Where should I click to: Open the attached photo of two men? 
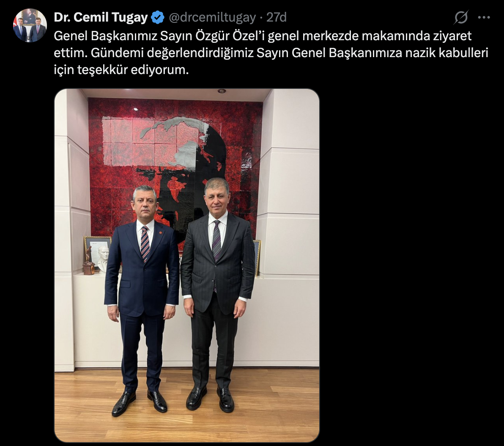pyautogui.click(x=187, y=265)
